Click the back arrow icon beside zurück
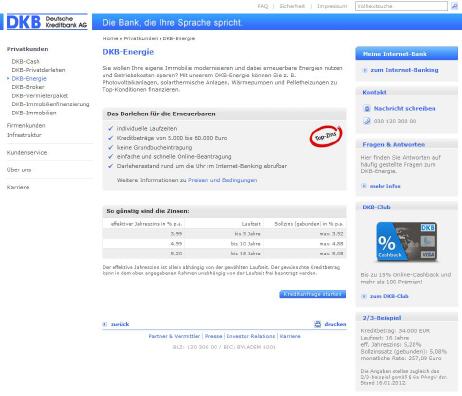Viewport: 462px width, 396px height. coord(105,324)
